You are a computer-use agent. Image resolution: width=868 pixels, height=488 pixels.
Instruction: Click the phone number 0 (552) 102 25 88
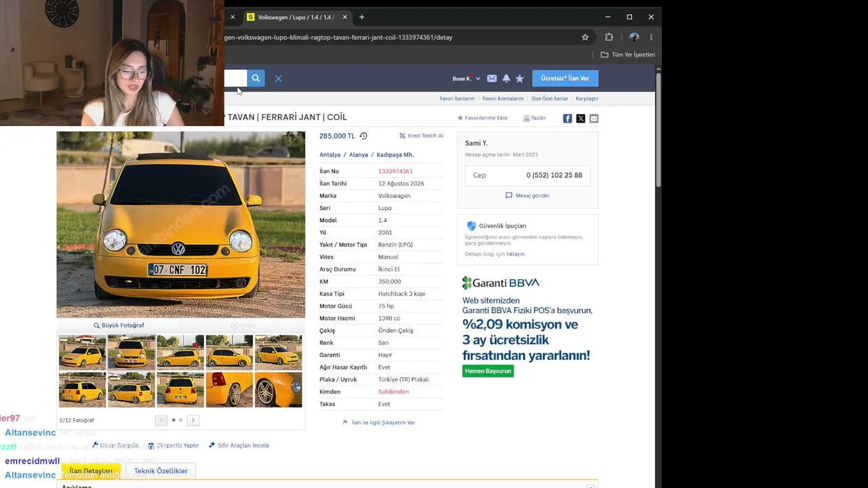pyautogui.click(x=554, y=175)
